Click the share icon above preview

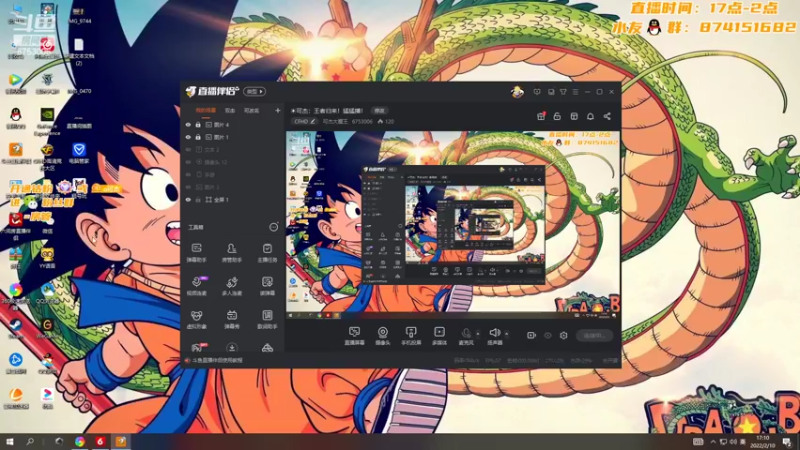607,116
